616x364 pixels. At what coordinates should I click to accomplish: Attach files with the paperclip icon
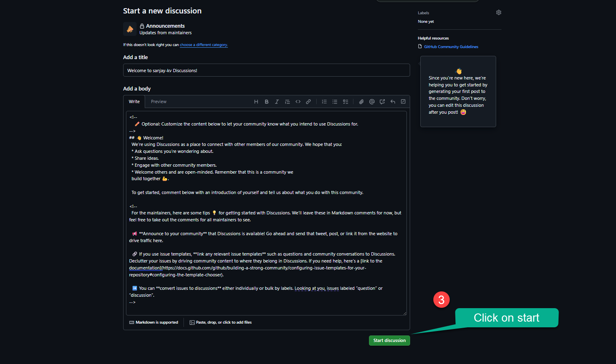[361, 102]
